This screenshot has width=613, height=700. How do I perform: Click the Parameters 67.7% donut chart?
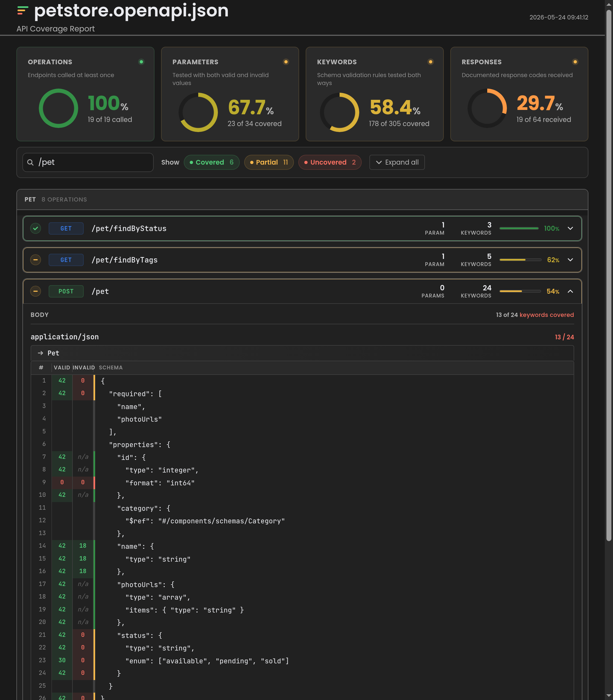coord(198,112)
